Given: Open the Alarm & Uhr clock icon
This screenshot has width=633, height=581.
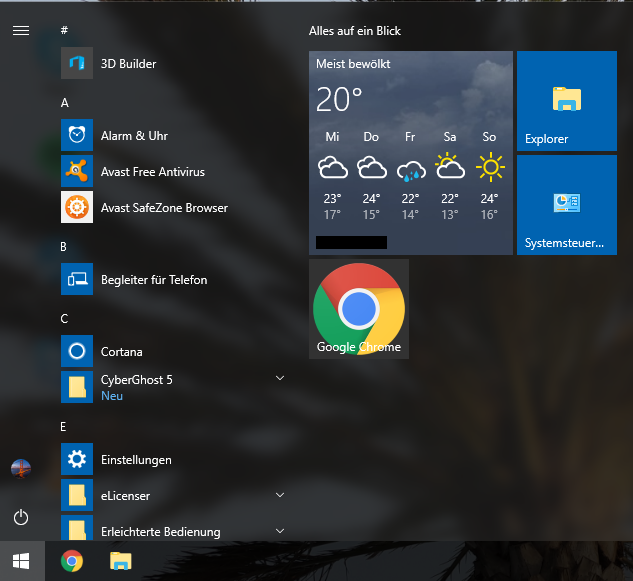Looking at the screenshot, I should tap(77, 135).
